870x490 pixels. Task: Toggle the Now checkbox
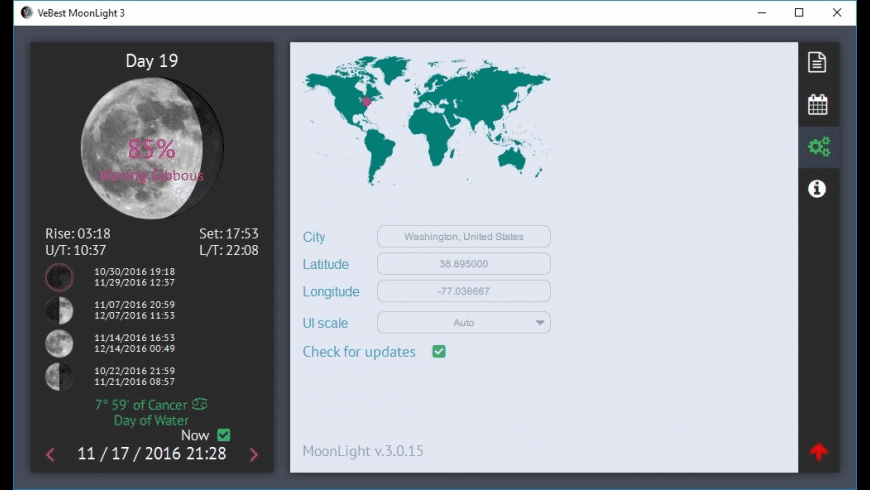[x=224, y=435]
